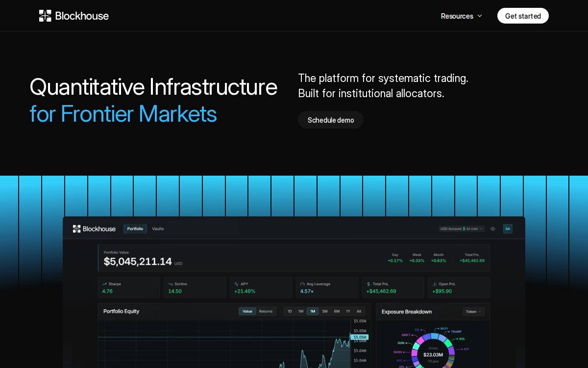Set chart range to 1M
The height and width of the screenshot is (368, 588).
[x=313, y=311]
